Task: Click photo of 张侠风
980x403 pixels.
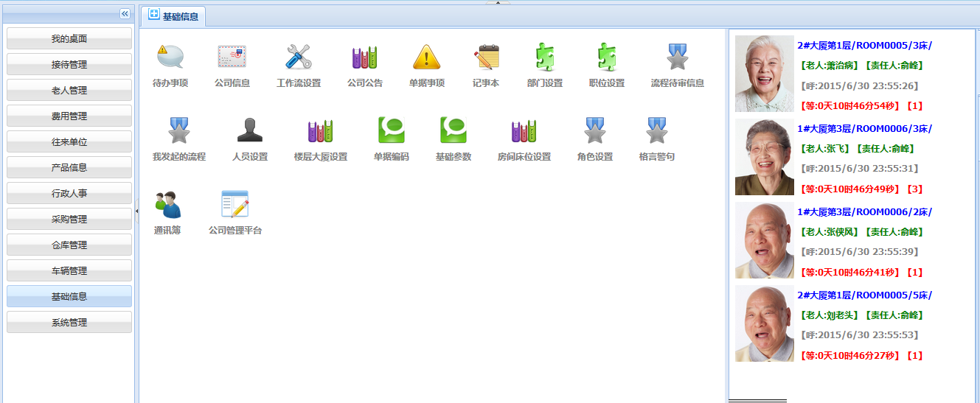Action: tap(765, 240)
